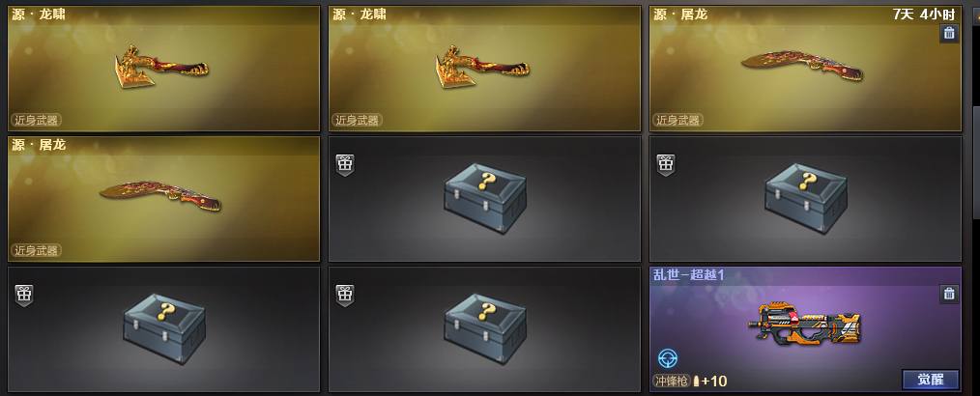The width and height of the screenshot is (980, 396).
Task: Click the gift badge left of the 乱世-超越1 slot
Action: (344, 296)
